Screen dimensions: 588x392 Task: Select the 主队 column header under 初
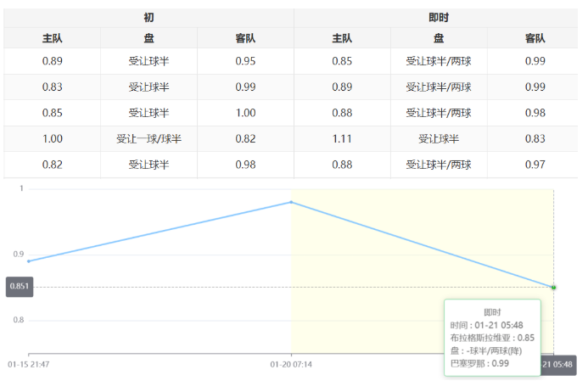(53, 38)
